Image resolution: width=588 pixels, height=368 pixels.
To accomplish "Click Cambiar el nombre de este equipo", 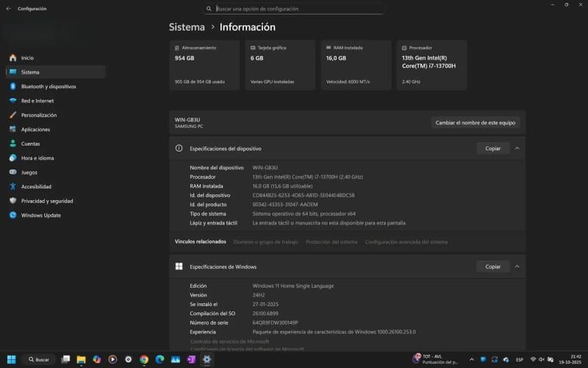I will [475, 122].
